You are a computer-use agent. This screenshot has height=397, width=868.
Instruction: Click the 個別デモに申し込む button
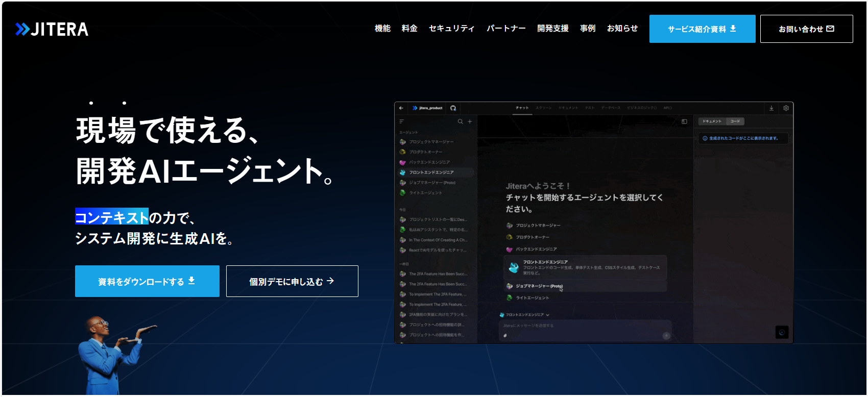tap(292, 281)
